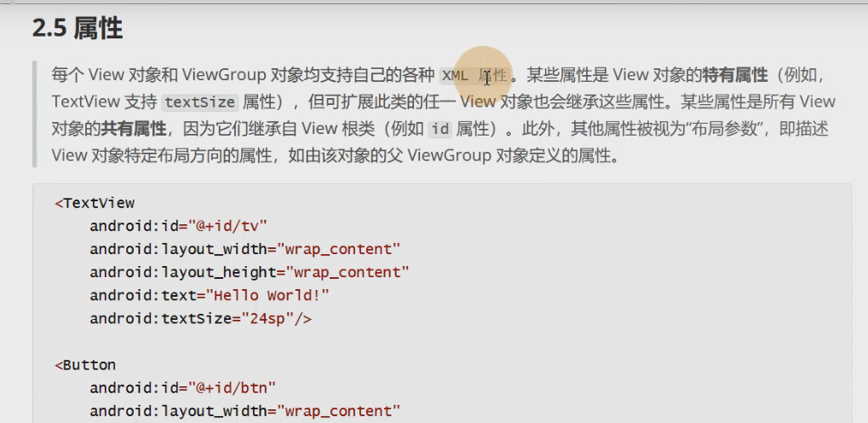Click the inline code "XML 属性"
Viewport: 868px width, 423px height.
(x=475, y=75)
